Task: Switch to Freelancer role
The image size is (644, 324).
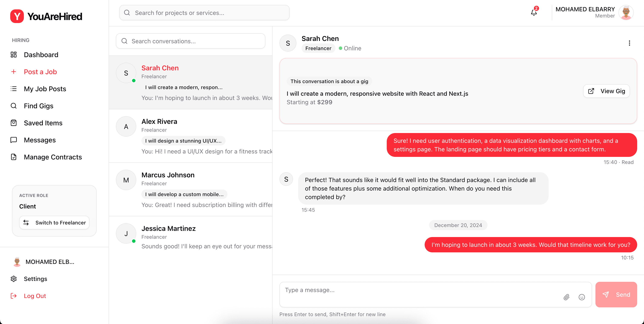Action: click(54, 222)
